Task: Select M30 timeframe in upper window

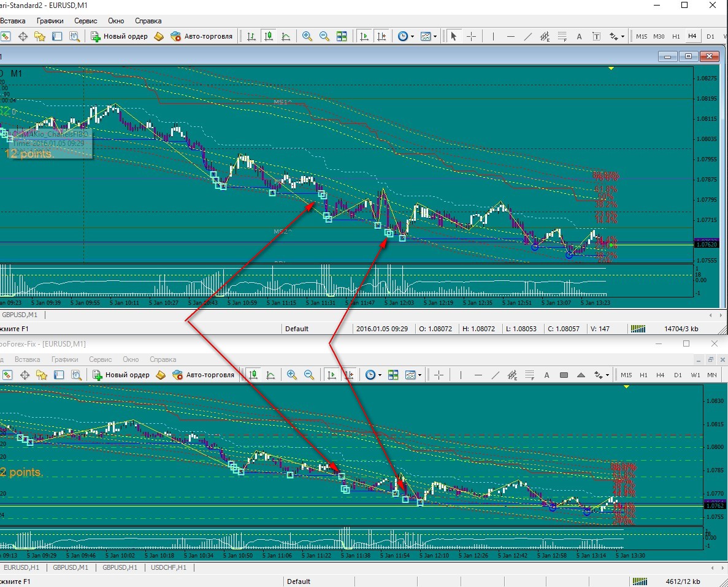Action: (659, 36)
